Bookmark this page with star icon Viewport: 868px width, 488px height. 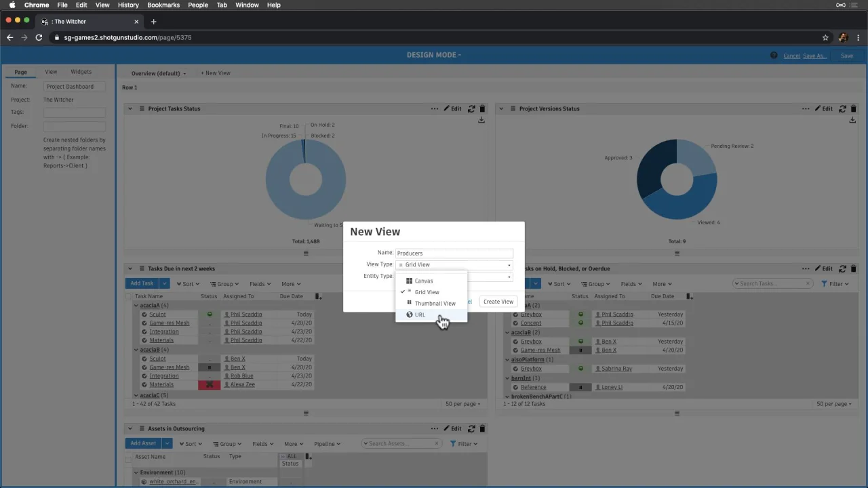pyautogui.click(x=825, y=37)
